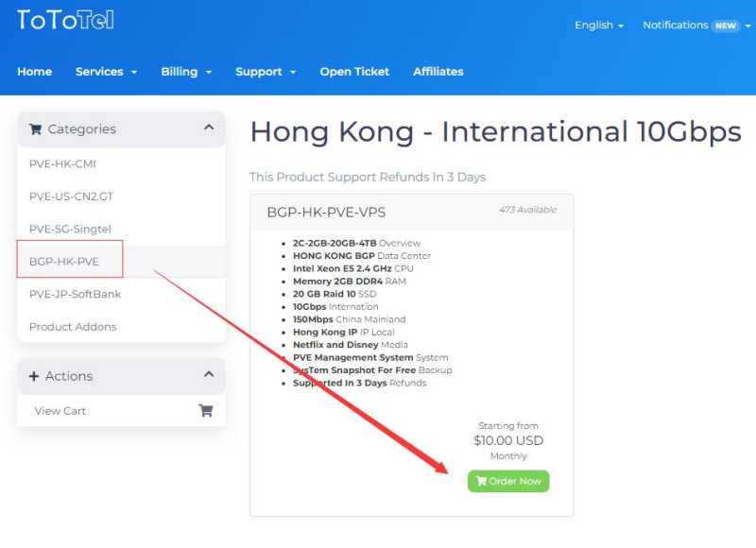Click the $10.00 USD price
The height and width of the screenshot is (548, 756).
(x=508, y=440)
